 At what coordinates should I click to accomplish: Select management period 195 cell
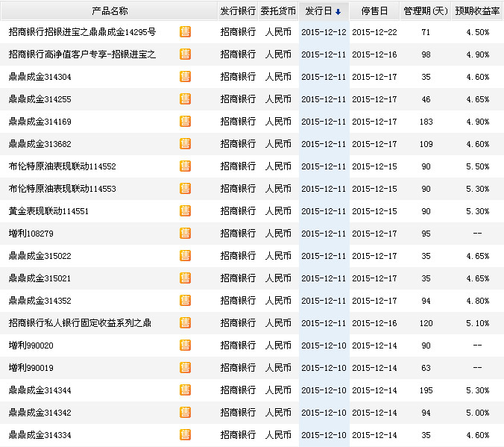click(426, 390)
